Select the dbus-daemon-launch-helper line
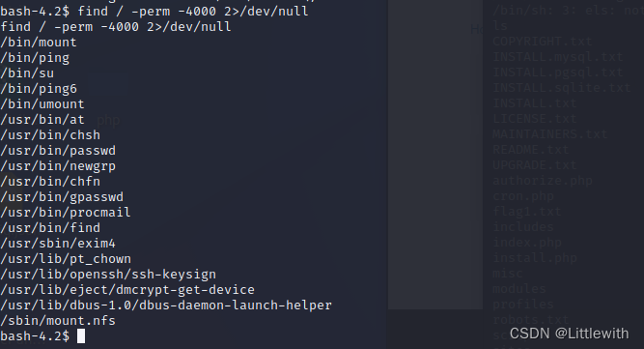 click(x=166, y=305)
